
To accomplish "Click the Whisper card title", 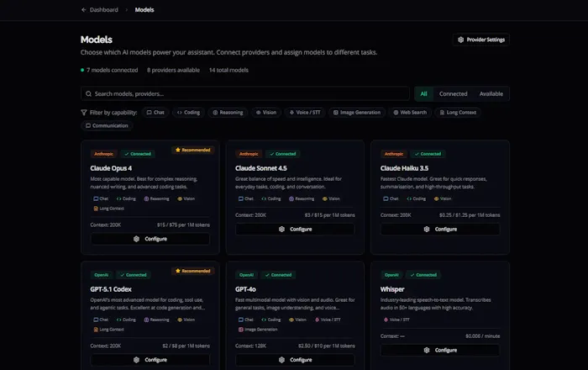I will click(x=392, y=289).
